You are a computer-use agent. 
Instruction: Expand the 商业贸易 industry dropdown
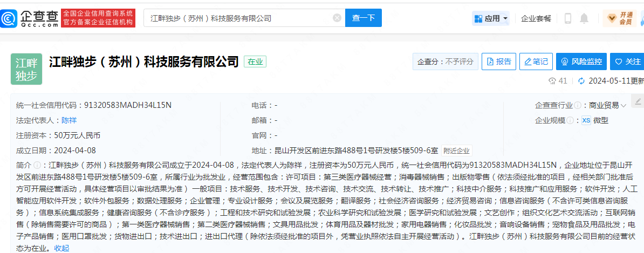(x=607, y=106)
